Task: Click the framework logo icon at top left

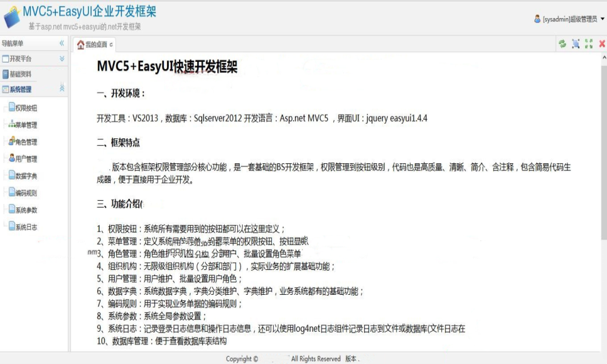Action: [12, 17]
